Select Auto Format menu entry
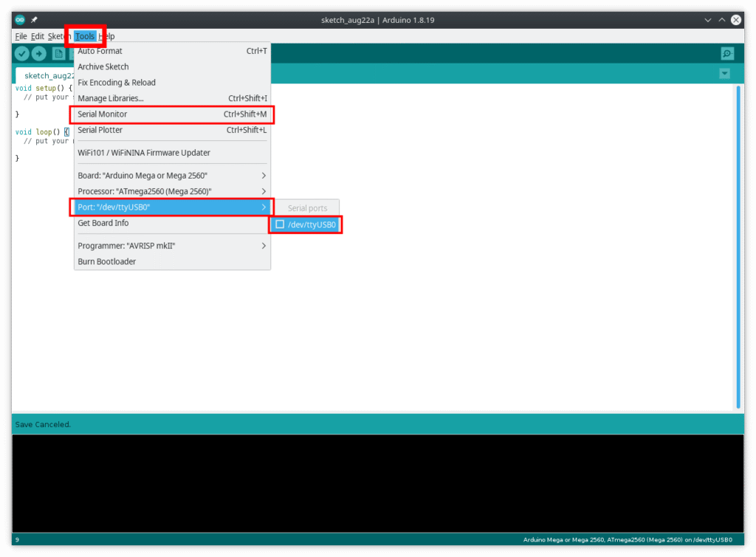Screen dimensions: 756x557 pos(172,51)
